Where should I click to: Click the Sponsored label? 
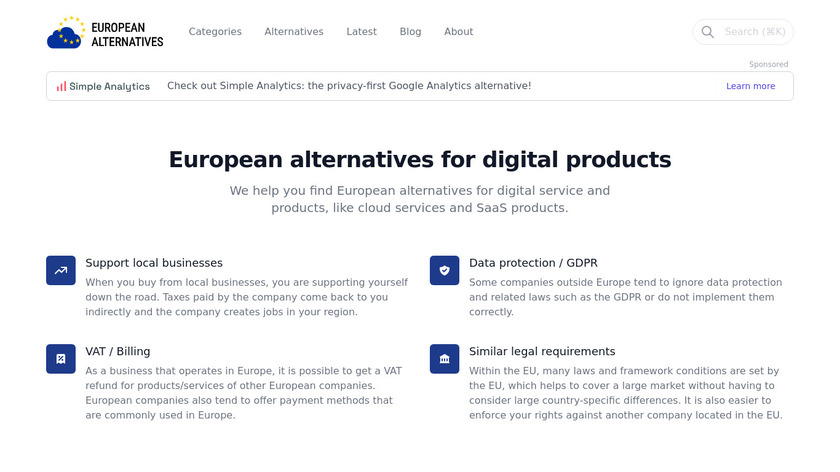tap(768, 64)
